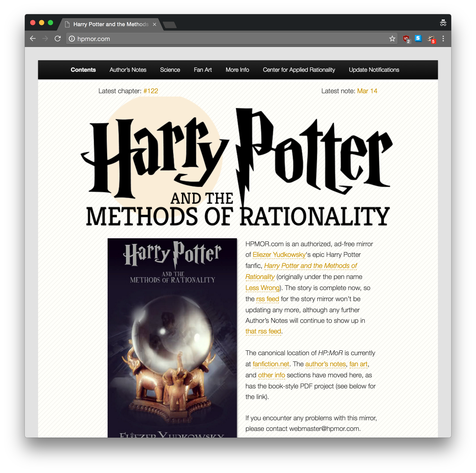Visit the Fan Art section
This screenshot has width=476, height=473.
(203, 70)
